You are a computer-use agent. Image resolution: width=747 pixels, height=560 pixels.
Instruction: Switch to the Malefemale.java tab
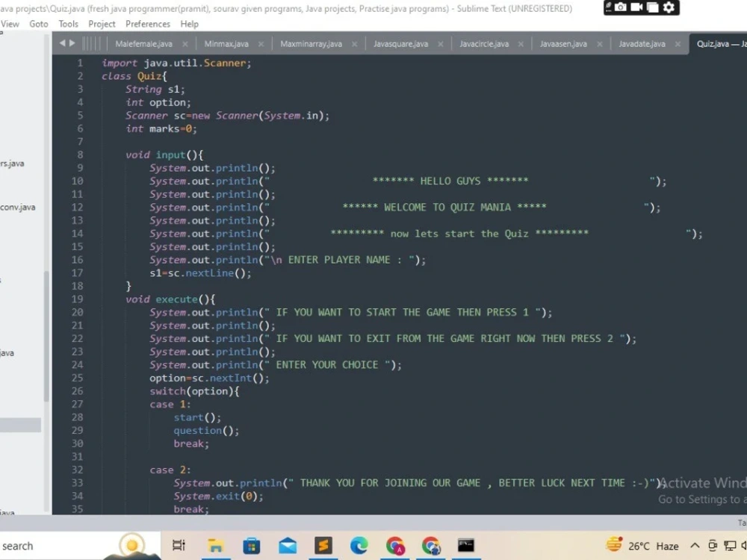tap(143, 44)
